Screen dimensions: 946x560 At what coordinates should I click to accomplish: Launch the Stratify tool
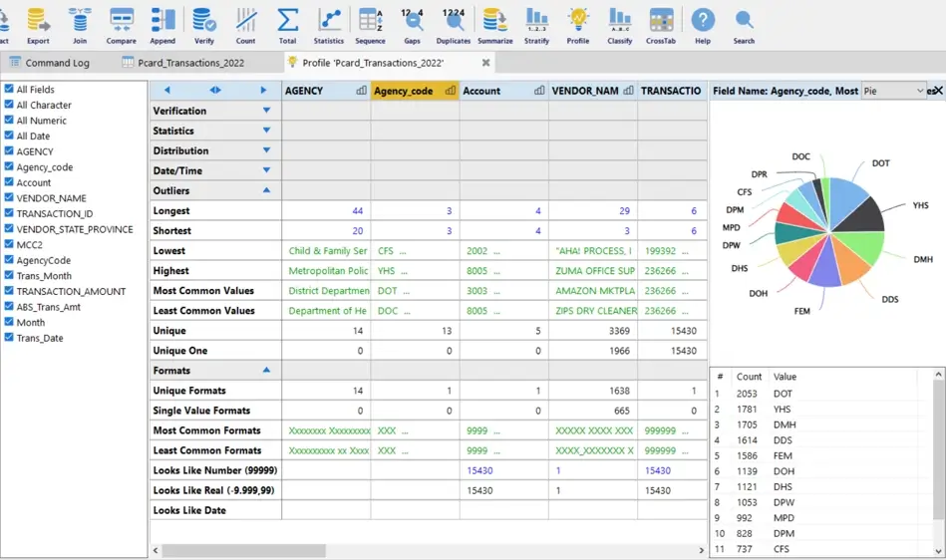(536, 25)
